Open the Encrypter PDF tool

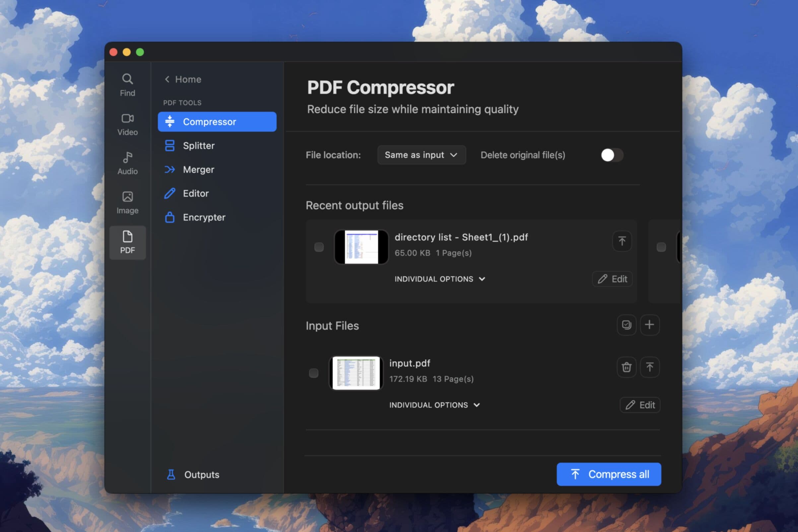pyautogui.click(x=217, y=217)
